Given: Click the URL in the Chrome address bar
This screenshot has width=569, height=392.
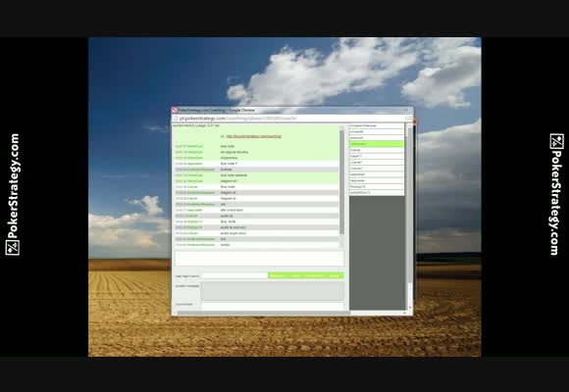Looking at the screenshot, I should click(x=238, y=119).
